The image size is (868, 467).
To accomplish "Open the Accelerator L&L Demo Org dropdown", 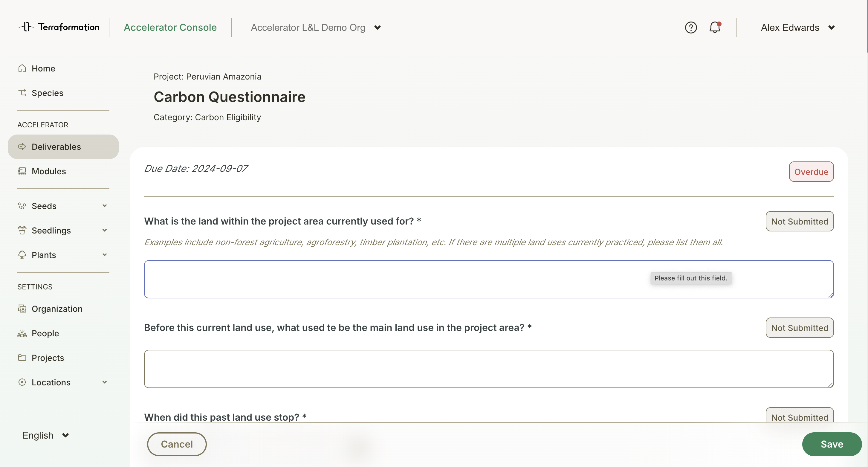I will [x=316, y=27].
